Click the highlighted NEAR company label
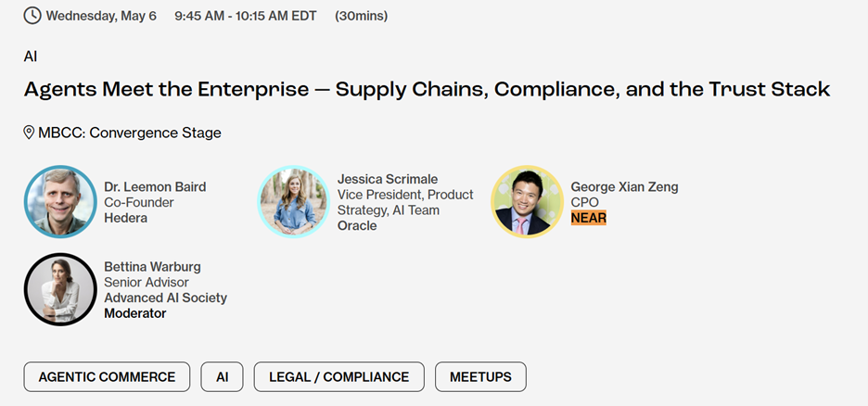 pyautogui.click(x=588, y=218)
